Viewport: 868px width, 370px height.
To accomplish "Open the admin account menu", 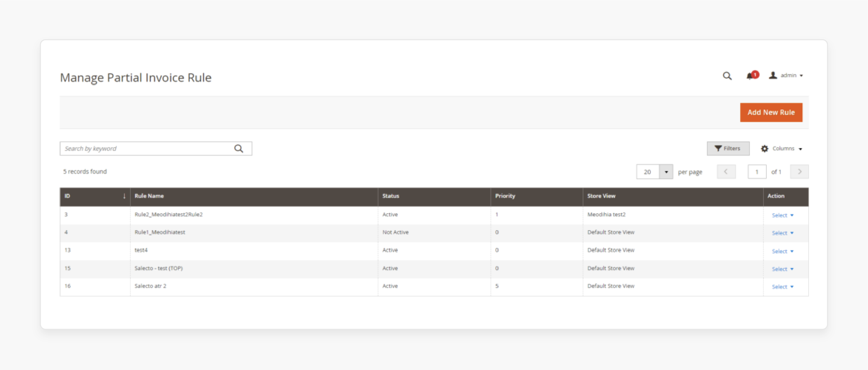I will click(786, 76).
